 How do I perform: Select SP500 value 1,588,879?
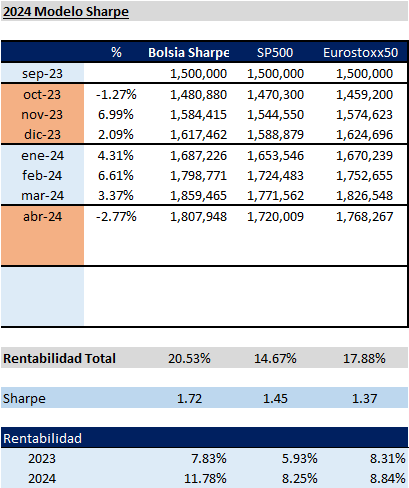click(x=275, y=135)
